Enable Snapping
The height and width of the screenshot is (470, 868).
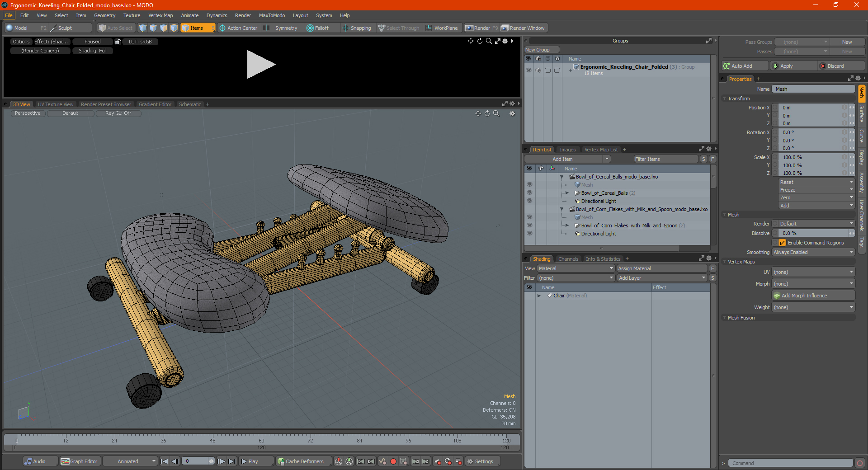[x=356, y=28]
